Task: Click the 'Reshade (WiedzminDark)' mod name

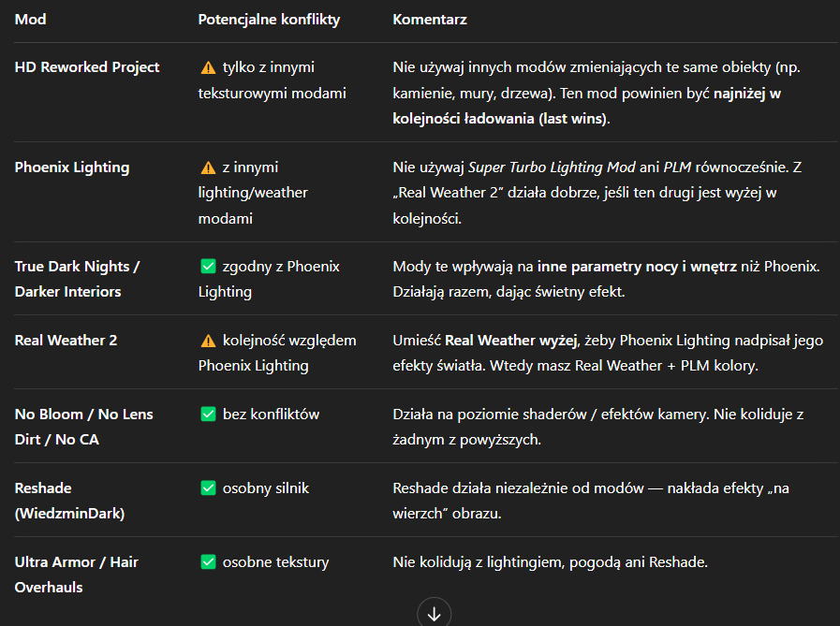Action: click(69, 501)
